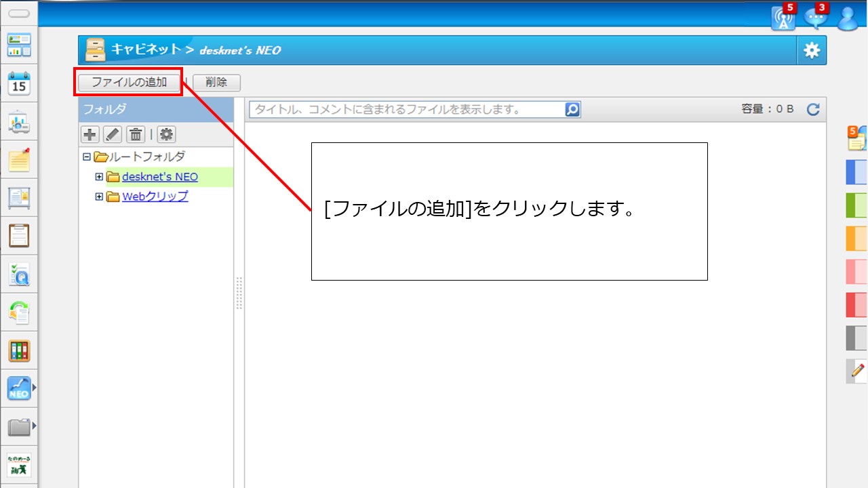Open the Webクリップ folder link

155,197
